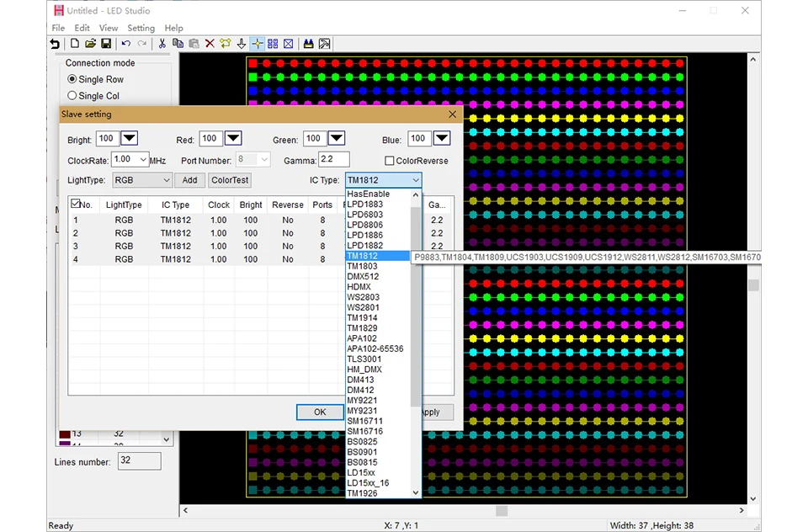Click the Cut scissors icon
The width and height of the screenshot is (808, 532).
click(162, 44)
